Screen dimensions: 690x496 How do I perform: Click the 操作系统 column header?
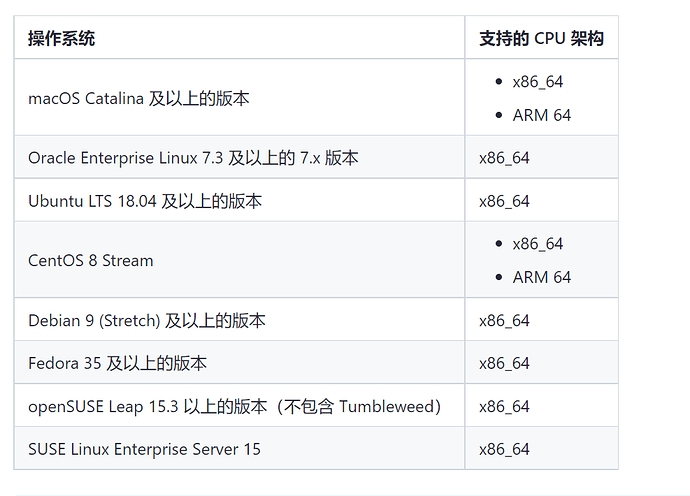pyautogui.click(x=62, y=38)
